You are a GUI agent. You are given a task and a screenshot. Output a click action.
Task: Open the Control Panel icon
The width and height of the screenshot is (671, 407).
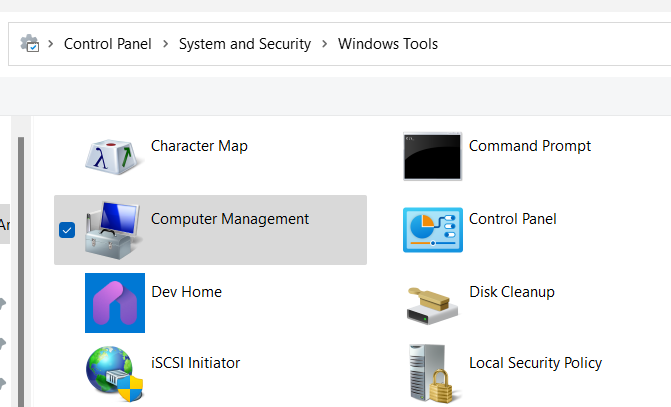click(x=432, y=229)
